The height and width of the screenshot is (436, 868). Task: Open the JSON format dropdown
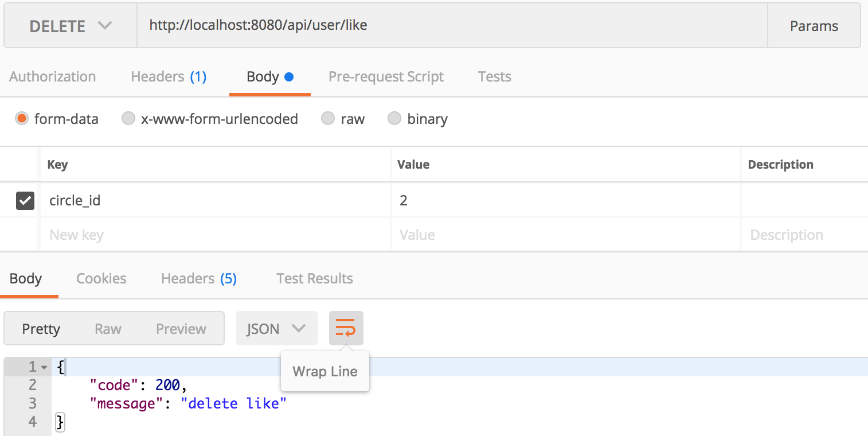(276, 329)
